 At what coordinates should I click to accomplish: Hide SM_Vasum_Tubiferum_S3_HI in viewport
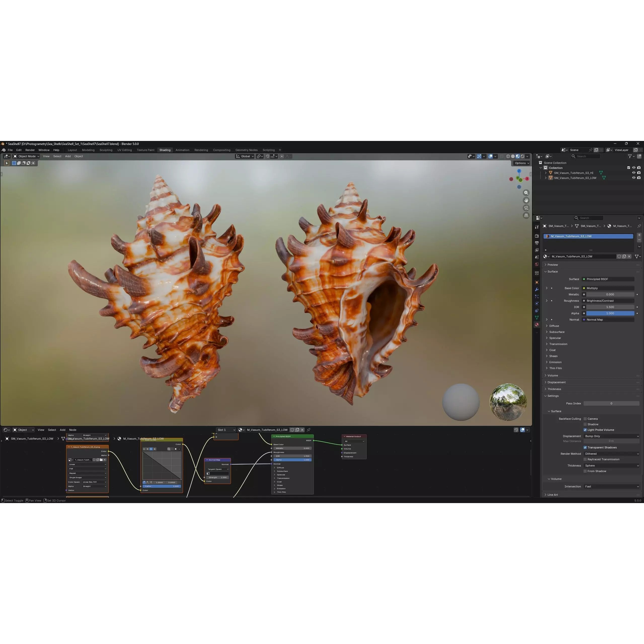(634, 173)
